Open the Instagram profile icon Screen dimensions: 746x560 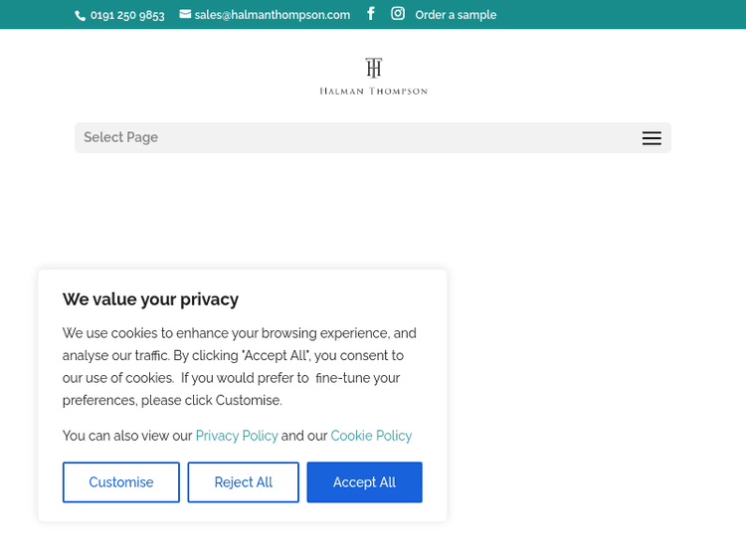(x=398, y=14)
